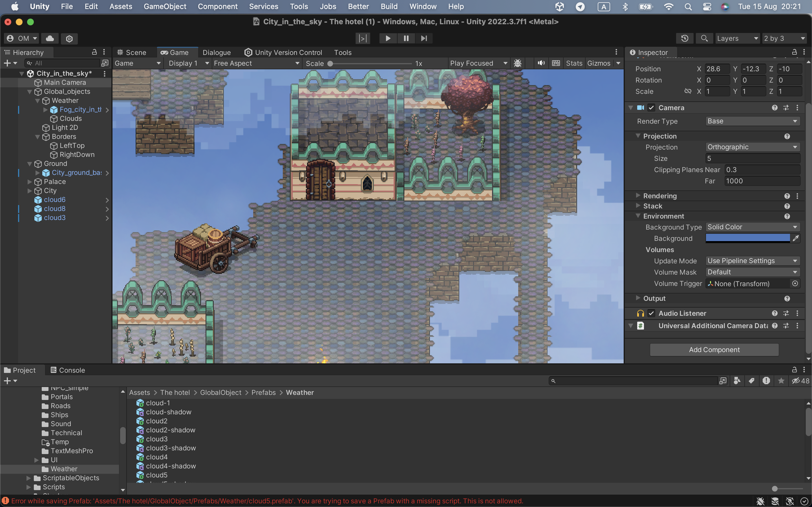This screenshot has width=812, height=507.
Task: Click the bug icon in Game toolbar
Action: (x=518, y=63)
